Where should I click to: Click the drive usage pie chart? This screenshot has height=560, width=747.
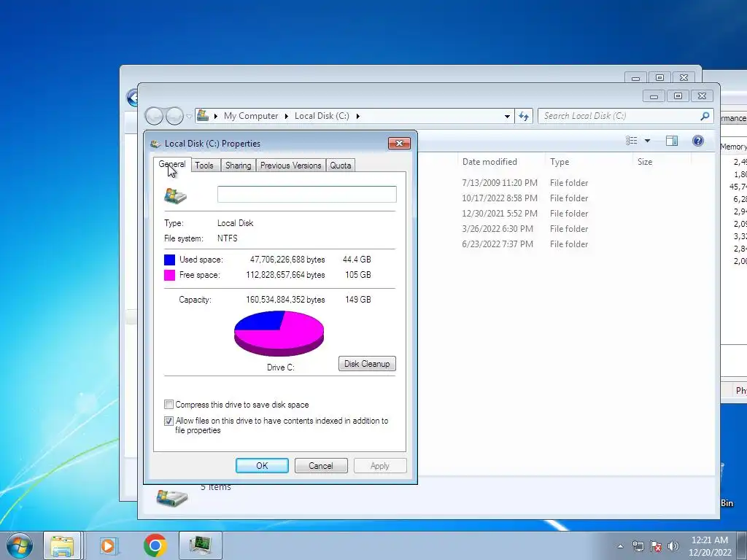click(x=279, y=333)
